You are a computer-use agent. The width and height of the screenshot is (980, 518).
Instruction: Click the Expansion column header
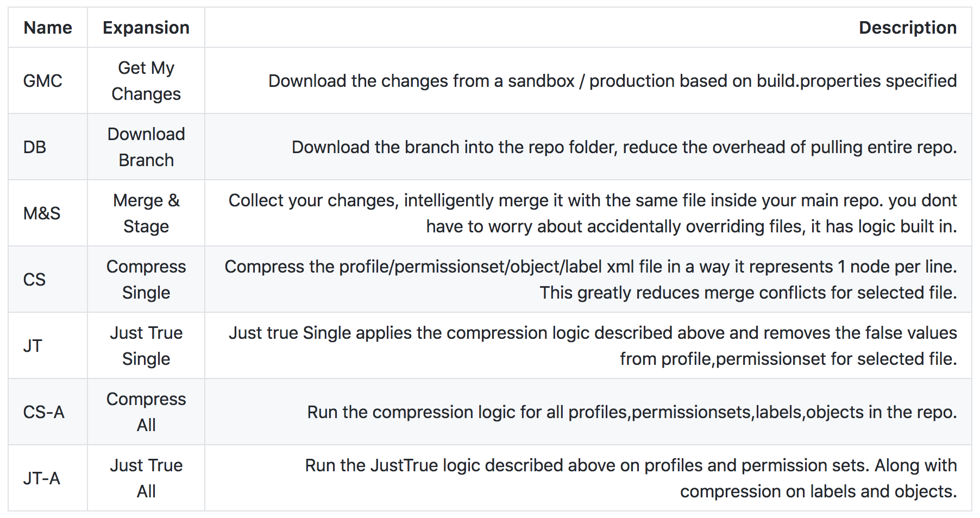[x=146, y=28]
